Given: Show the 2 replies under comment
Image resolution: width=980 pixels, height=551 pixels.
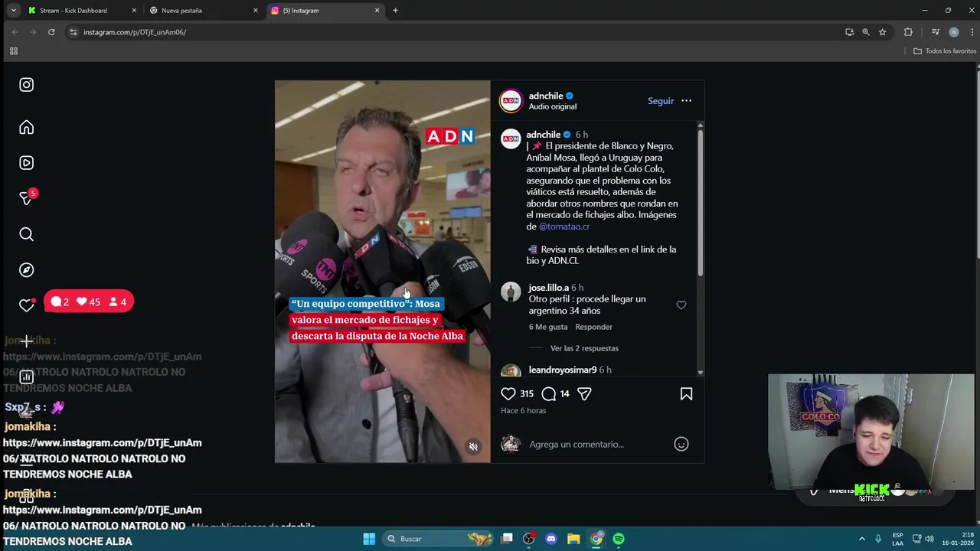Looking at the screenshot, I should [584, 348].
